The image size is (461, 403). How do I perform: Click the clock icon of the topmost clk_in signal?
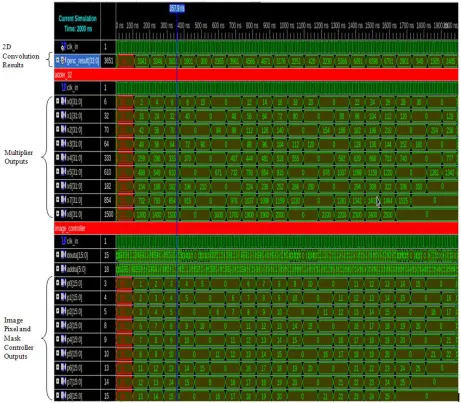(63, 46)
